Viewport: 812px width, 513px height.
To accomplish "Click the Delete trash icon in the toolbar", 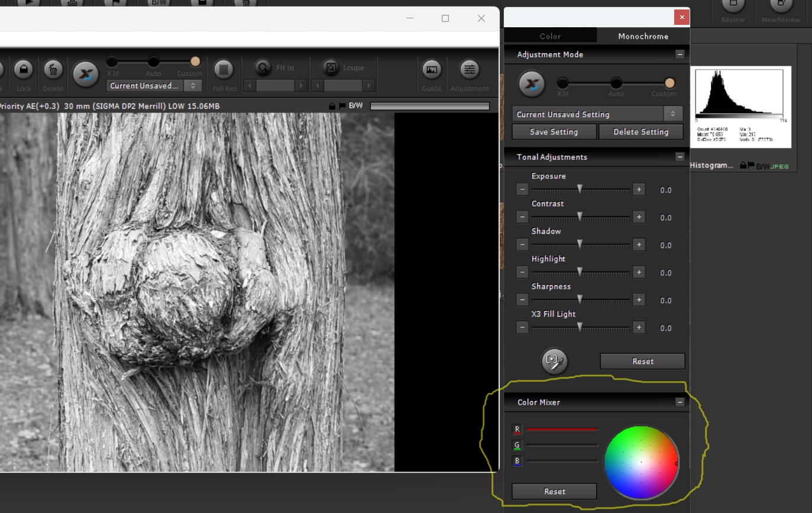I will click(53, 70).
